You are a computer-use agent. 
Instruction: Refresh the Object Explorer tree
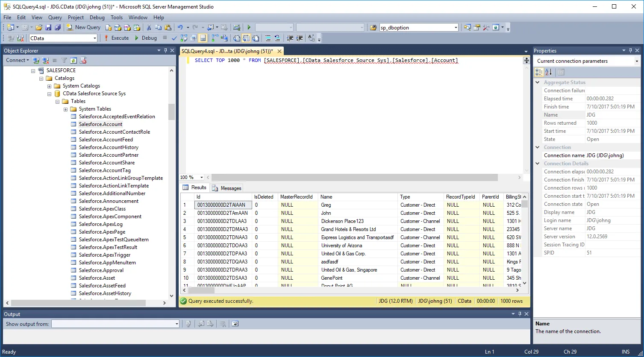click(73, 60)
